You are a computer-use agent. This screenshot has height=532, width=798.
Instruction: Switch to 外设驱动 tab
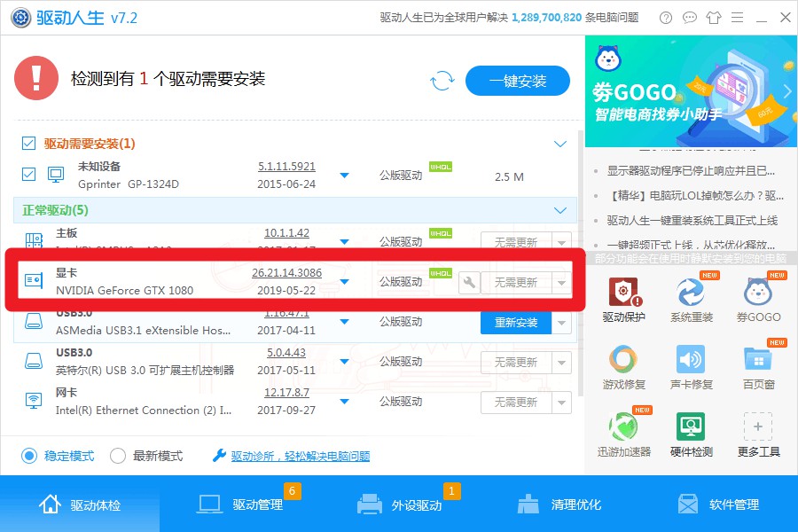(x=399, y=505)
